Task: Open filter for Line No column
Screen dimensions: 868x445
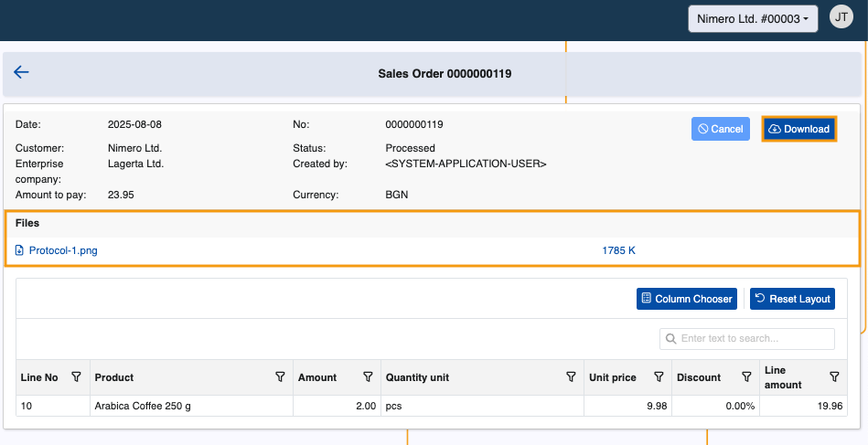Action: (77, 377)
